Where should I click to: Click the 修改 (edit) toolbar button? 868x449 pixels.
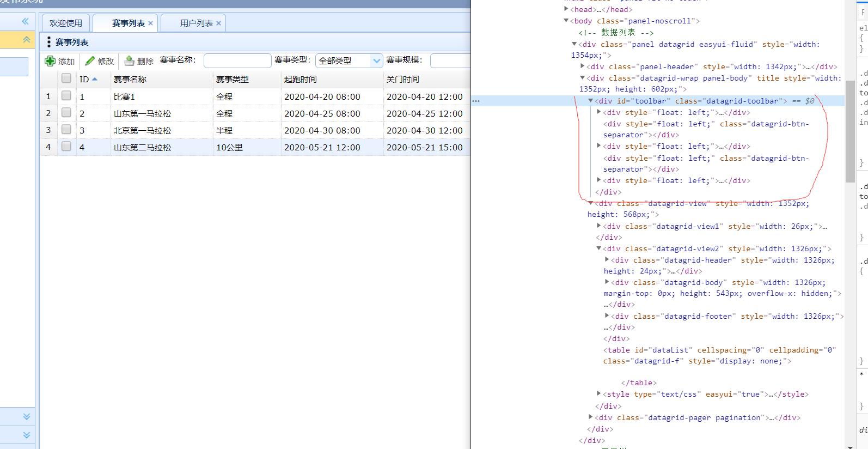[100, 61]
